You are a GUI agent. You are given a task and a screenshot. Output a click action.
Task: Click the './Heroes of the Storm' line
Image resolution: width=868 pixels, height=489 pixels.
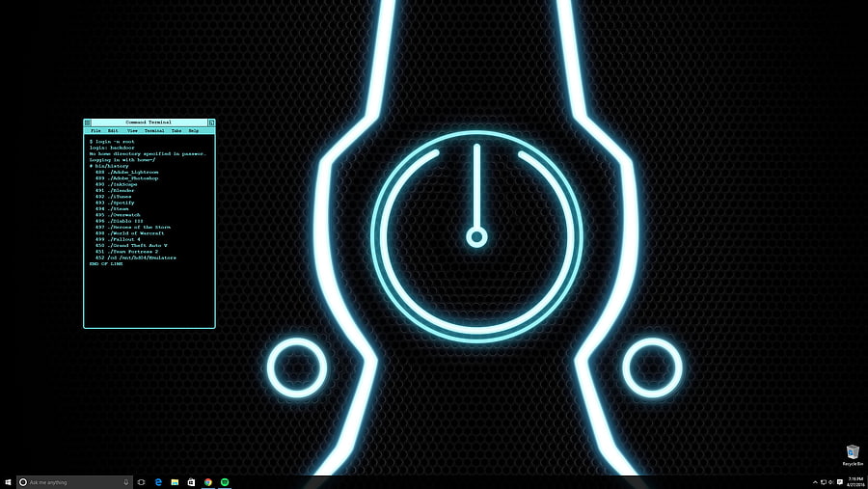coord(133,227)
